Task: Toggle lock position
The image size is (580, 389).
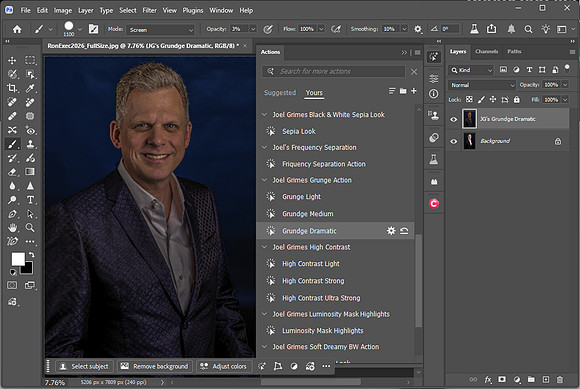Action: click(x=493, y=99)
